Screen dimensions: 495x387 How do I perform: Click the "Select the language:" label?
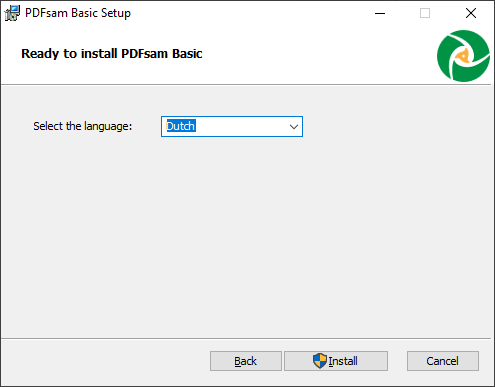click(x=83, y=126)
